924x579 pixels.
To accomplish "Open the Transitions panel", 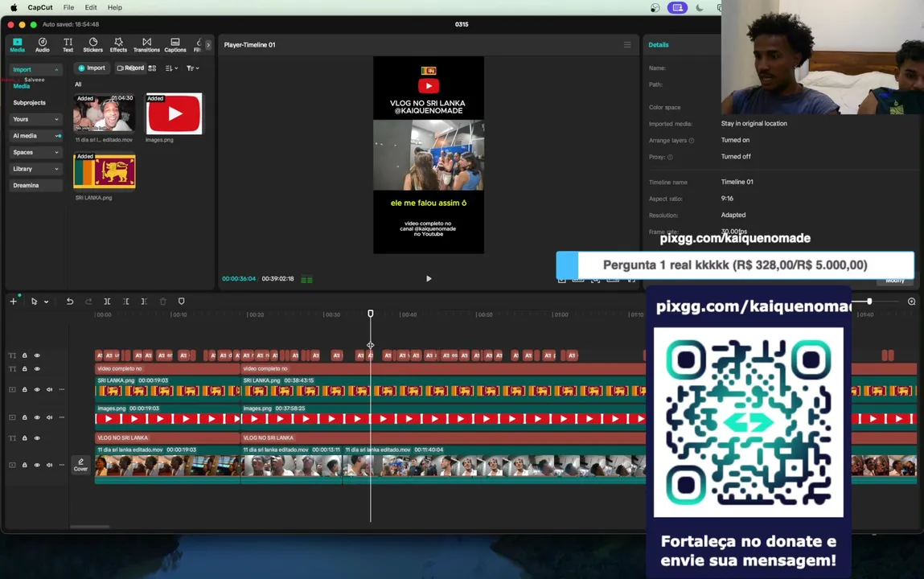I will point(146,45).
